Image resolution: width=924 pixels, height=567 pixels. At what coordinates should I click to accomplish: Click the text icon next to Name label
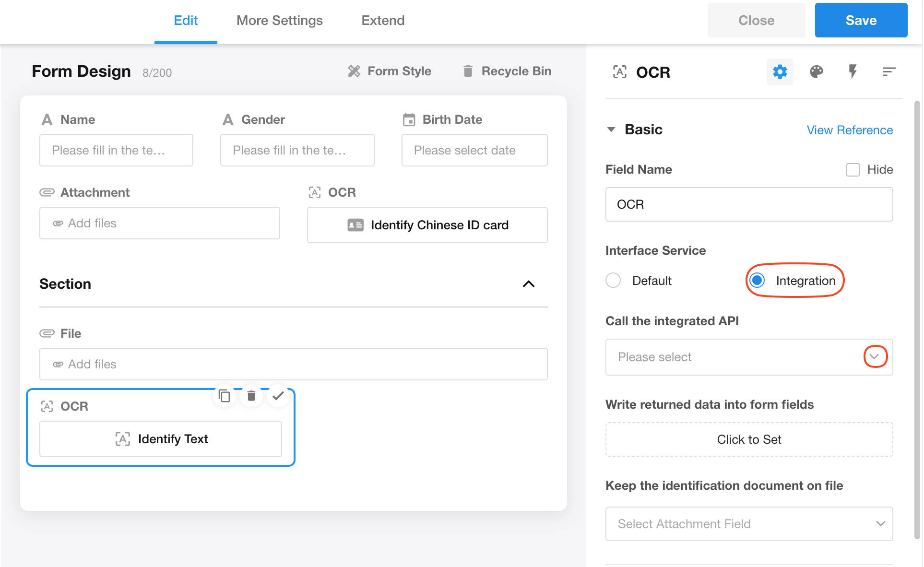coord(47,119)
